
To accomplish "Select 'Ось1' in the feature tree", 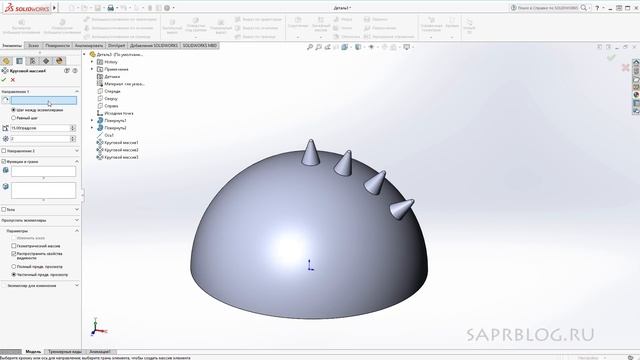I will coord(109,135).
